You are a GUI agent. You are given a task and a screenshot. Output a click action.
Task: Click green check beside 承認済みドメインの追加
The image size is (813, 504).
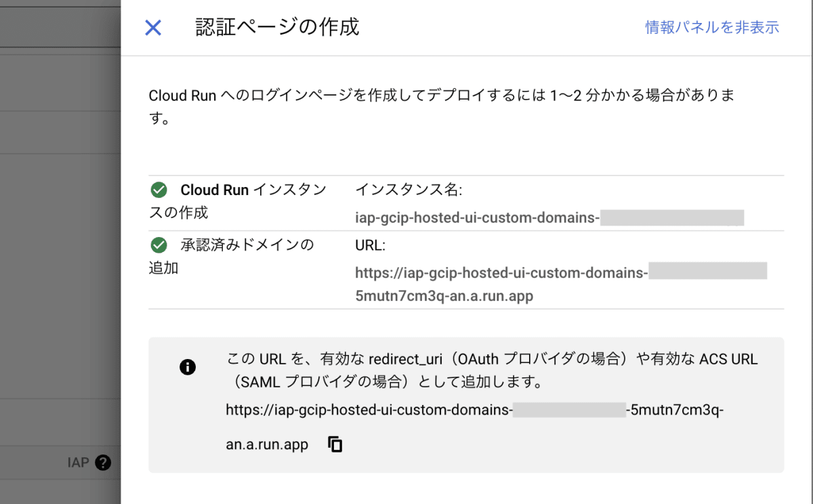[159, 245]
